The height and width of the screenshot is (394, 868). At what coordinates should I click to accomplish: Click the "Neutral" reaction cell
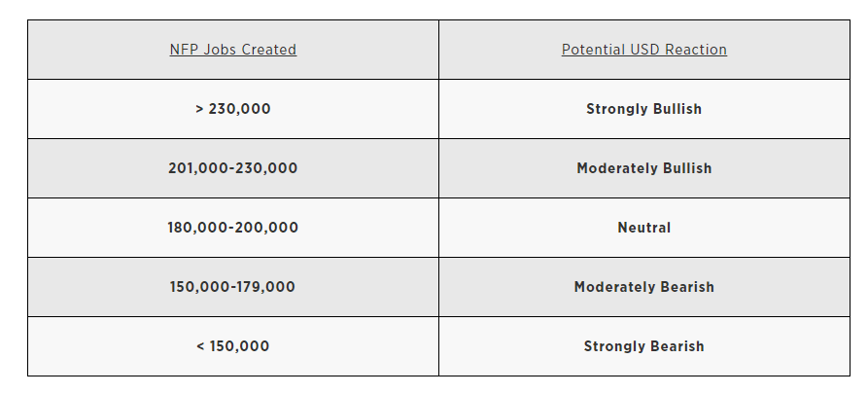click(643, 228)
